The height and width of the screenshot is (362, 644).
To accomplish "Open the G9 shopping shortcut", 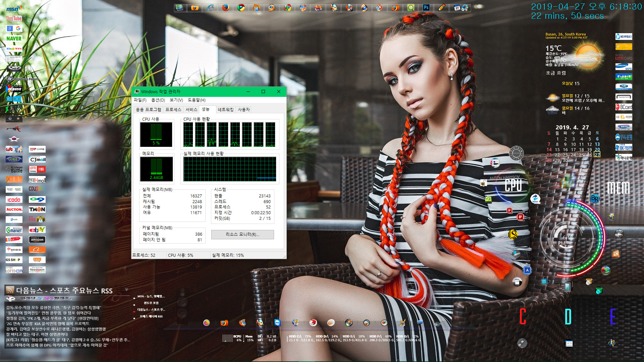I will (37, 199).
